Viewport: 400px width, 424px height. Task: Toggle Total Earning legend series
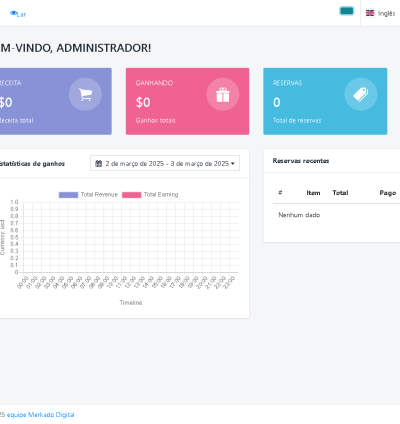(x=150, y=195)
